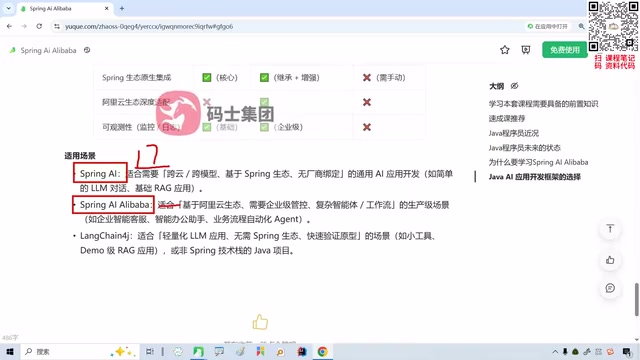Click the large yellow like icon below article

click(260, 322)
